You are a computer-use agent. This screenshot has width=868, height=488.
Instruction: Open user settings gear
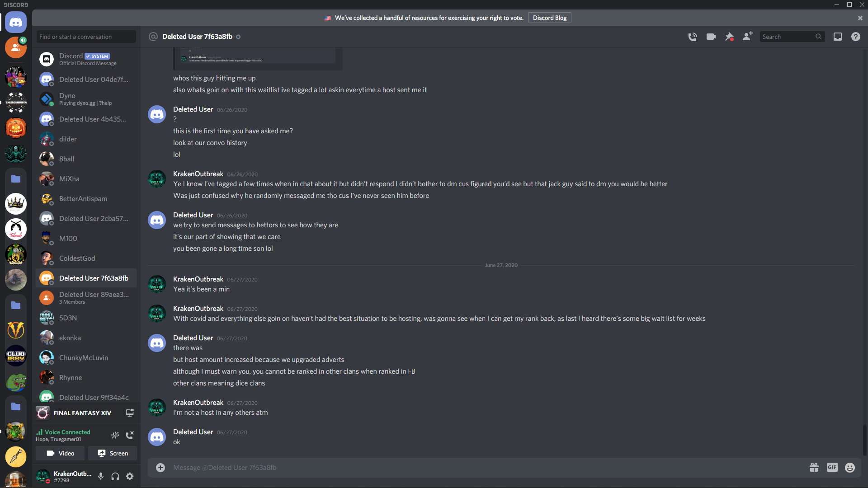click(130, 476)
